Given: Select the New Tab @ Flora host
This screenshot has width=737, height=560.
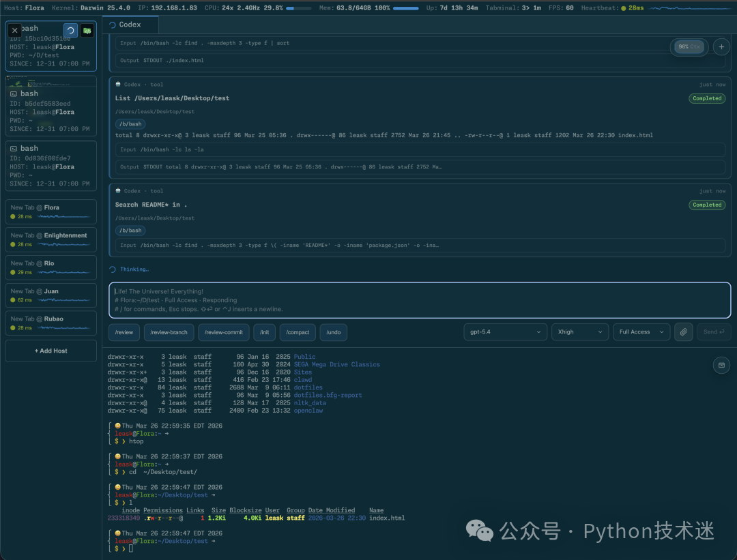Looking at the screenshot, I should (x=50, y=212).
